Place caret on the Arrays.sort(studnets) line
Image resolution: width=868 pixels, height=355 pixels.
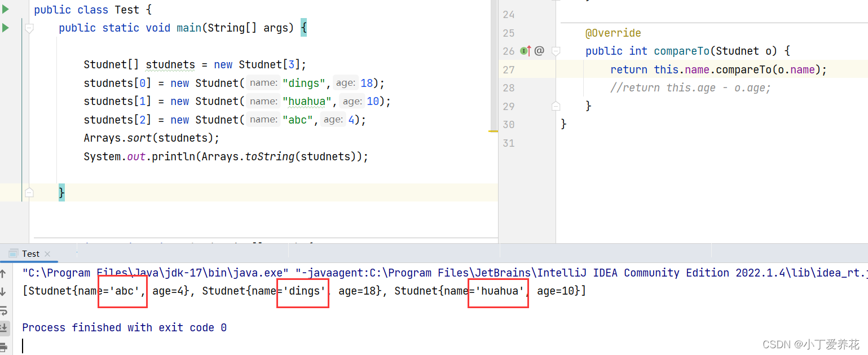coord(152,138)
